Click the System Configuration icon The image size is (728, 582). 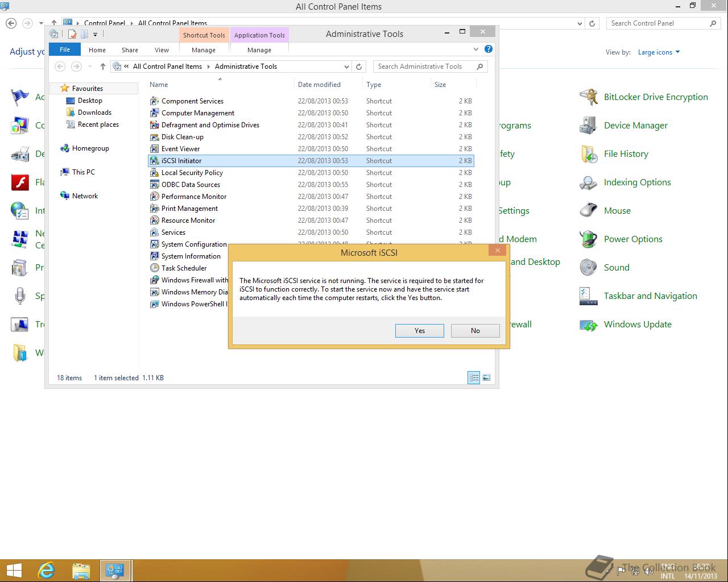click(154, 244)
